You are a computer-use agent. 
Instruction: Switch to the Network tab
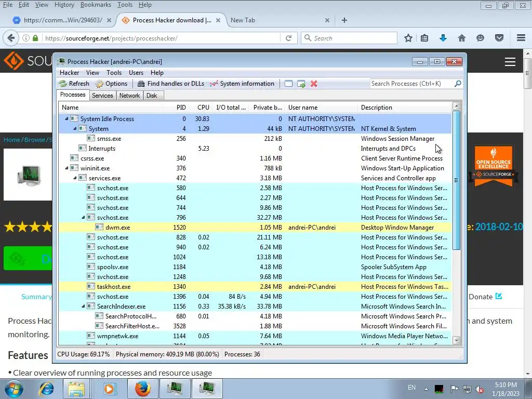129,96
